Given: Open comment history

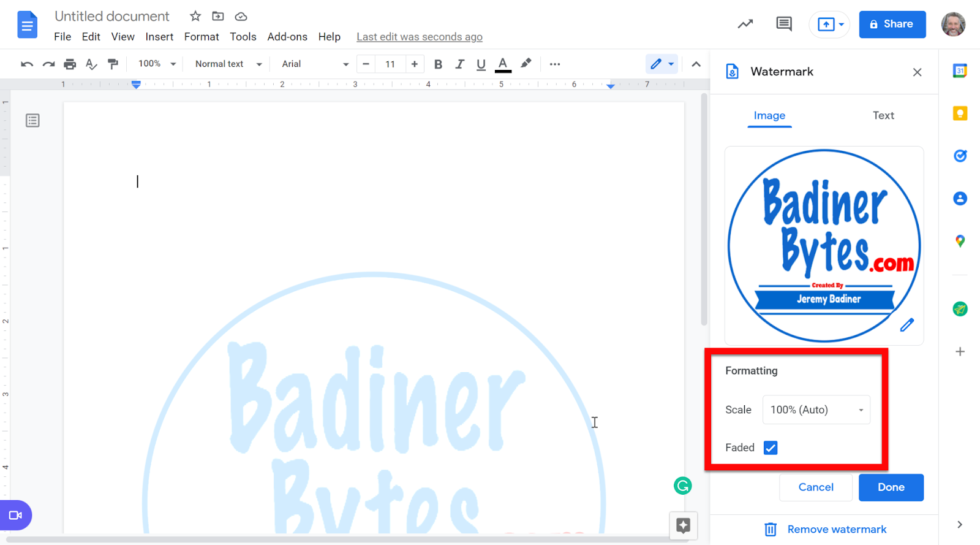Looking at the screenshot, I should [784, 24].
